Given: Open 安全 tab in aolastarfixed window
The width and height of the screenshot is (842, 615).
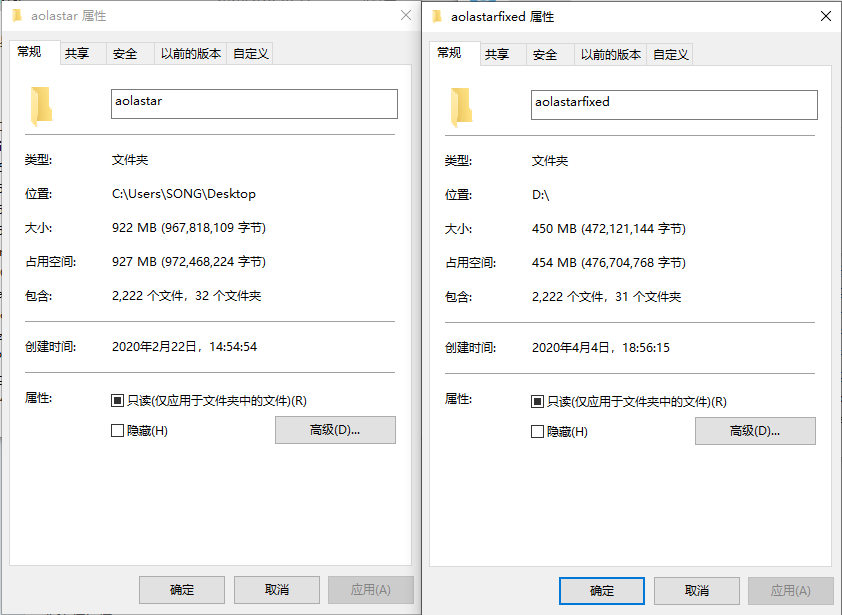Looking at the screenshot, I should tap(550, 55).
